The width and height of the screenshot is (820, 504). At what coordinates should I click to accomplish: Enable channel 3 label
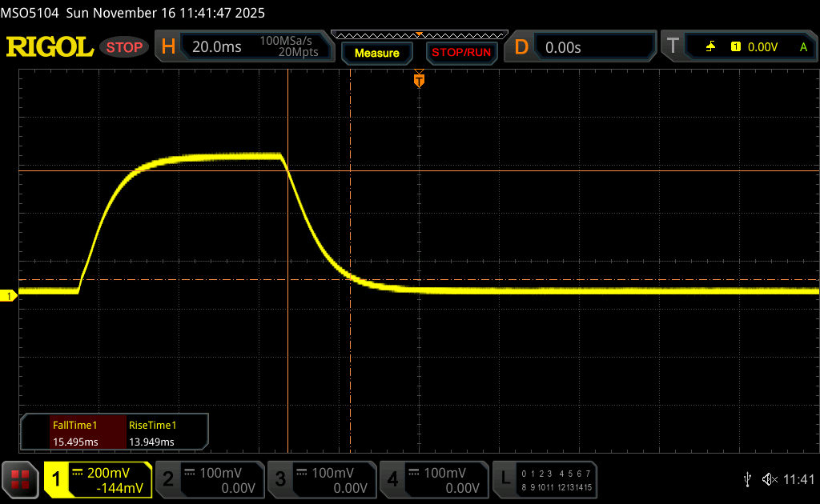click(x=320, y=479)
